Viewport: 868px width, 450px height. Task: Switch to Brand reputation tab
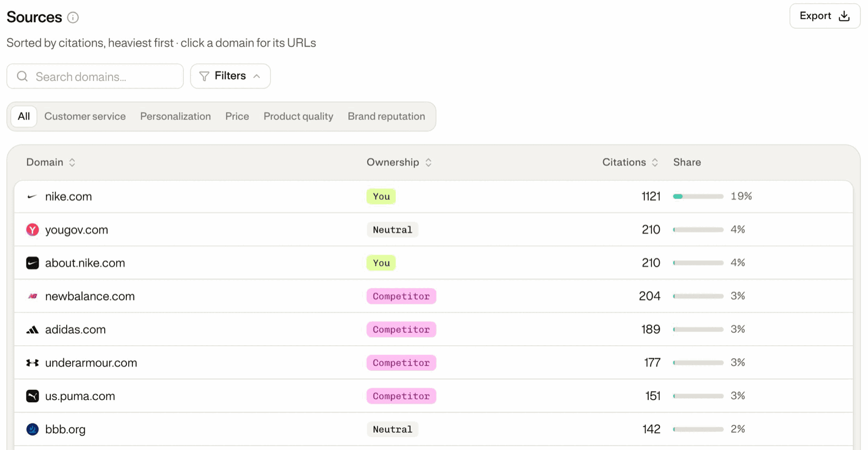(386, 116)
